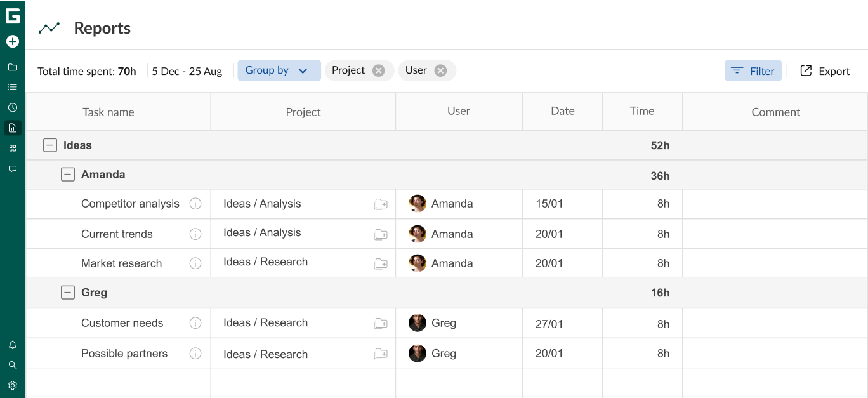
Task: Open the Group by dropdown
Action: coord(279,70)
